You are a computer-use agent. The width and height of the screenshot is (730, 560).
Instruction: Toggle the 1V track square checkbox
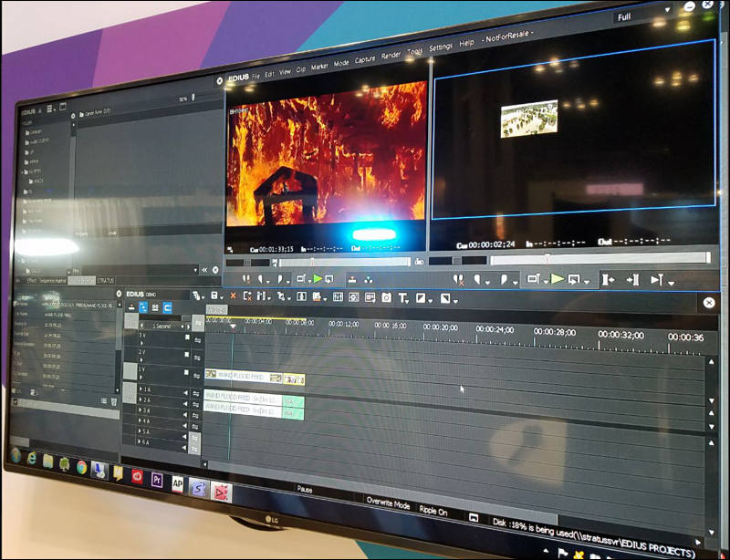coord(186,372)
